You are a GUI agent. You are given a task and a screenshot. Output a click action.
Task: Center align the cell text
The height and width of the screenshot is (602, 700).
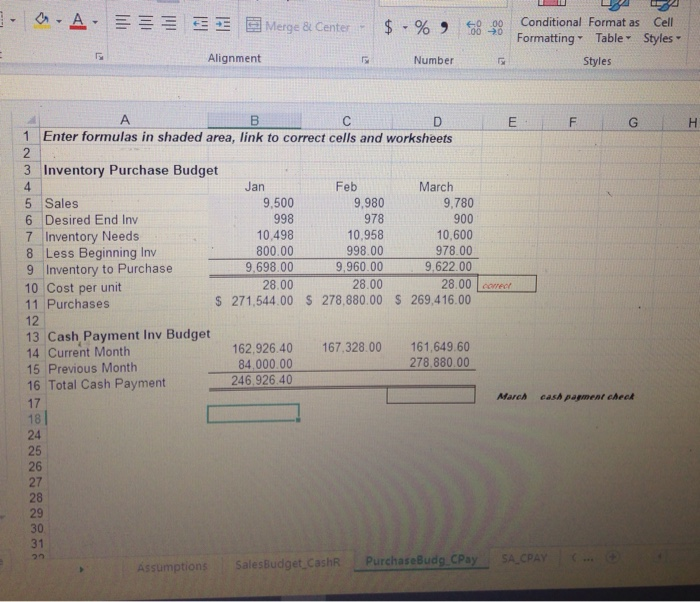146,22
